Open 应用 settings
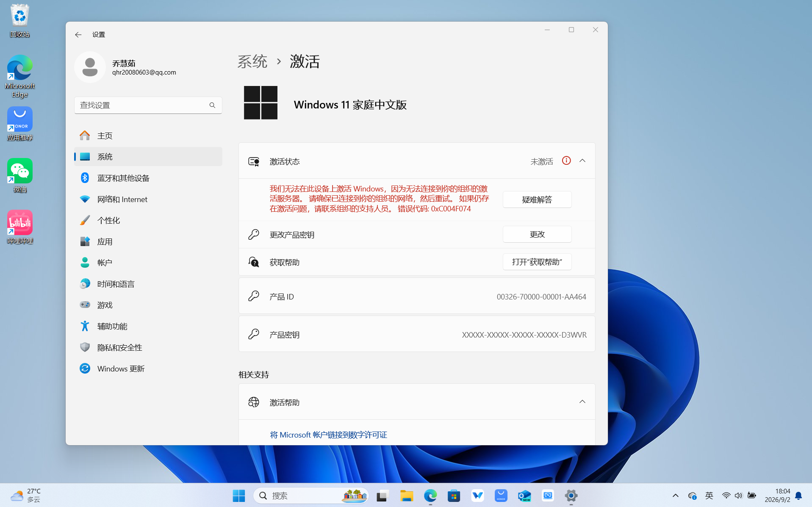 (x=148, y=241)
